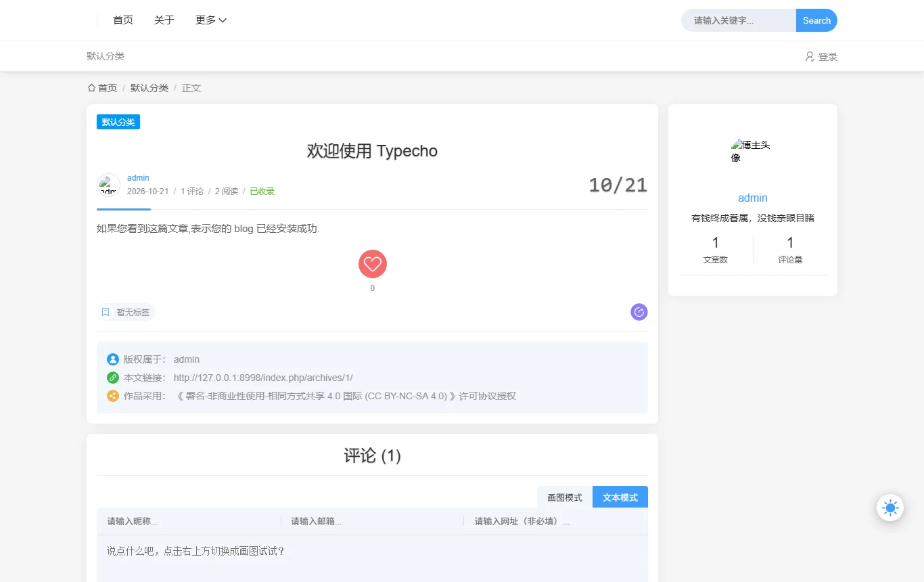Focus the 请输入昵称 nickname field
The height and width of the screenshot is (582, 924).
click(x=189, y=521)
